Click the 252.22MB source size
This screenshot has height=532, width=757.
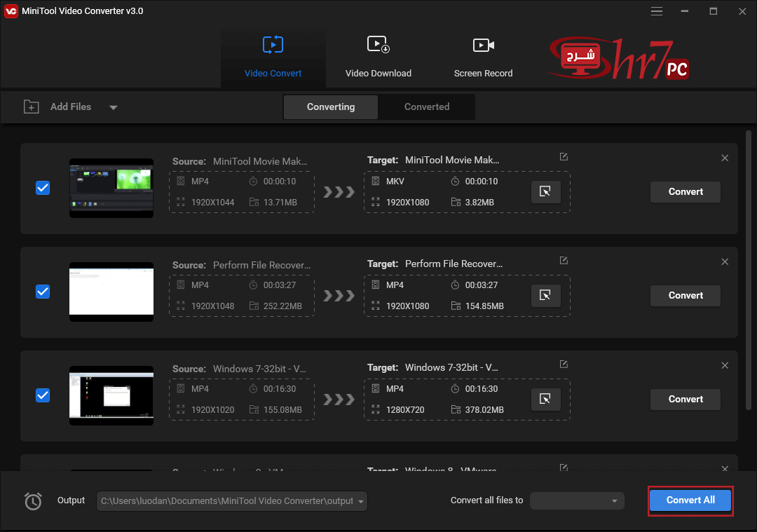282,306
